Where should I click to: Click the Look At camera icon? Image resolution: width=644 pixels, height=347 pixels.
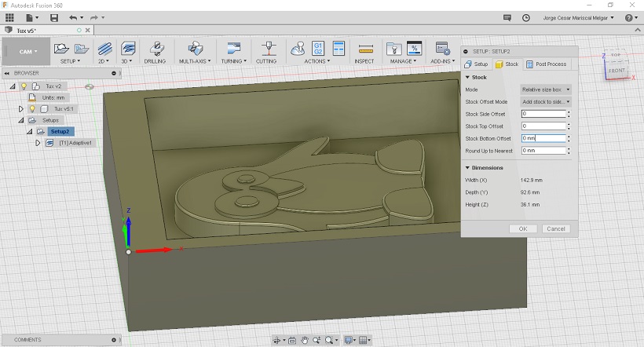tap(292, 340)
